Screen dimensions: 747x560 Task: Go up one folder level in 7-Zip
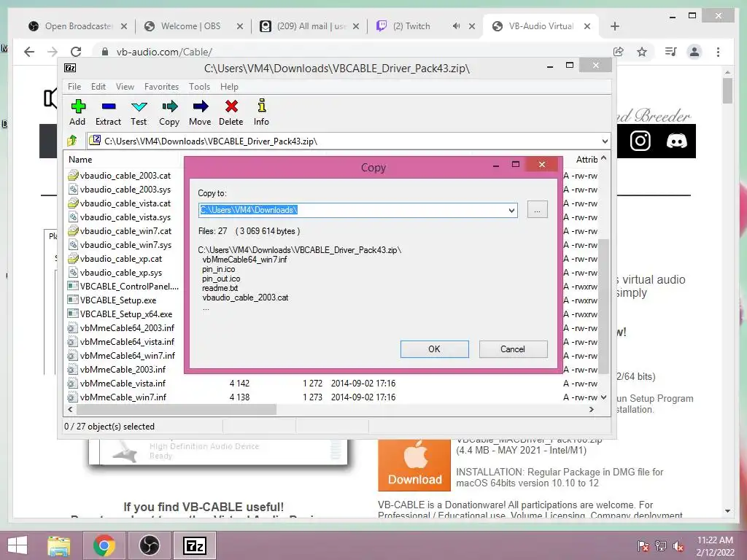(x=72, y=141)
